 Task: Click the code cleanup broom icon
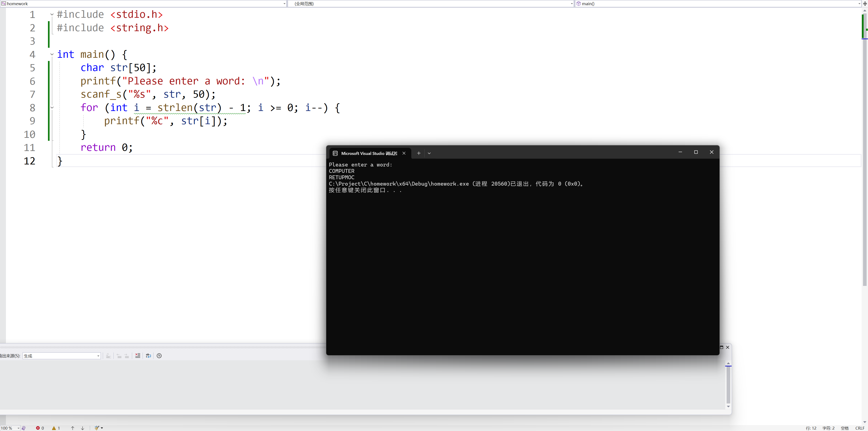[x=97, y=428]
